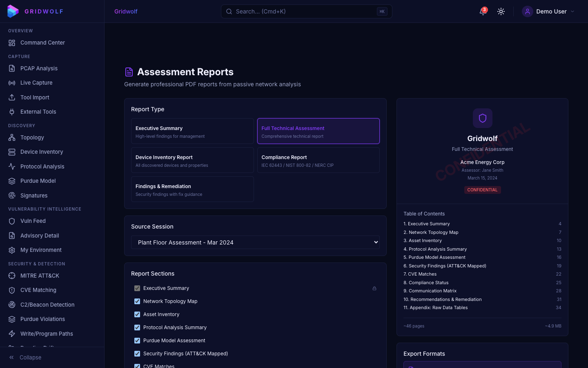Open the PCAP Analysis sidebar icon
588x368 pixels.
click(12, 68)
